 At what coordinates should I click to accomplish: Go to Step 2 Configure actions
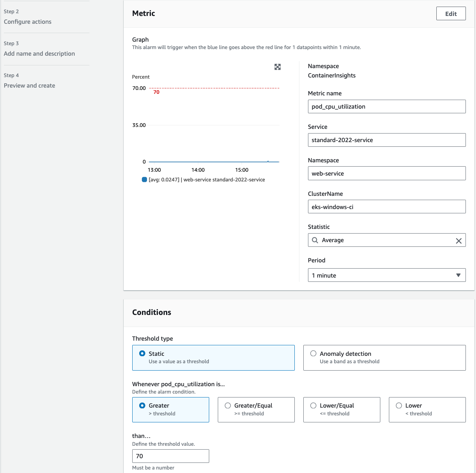coord(28,22)
